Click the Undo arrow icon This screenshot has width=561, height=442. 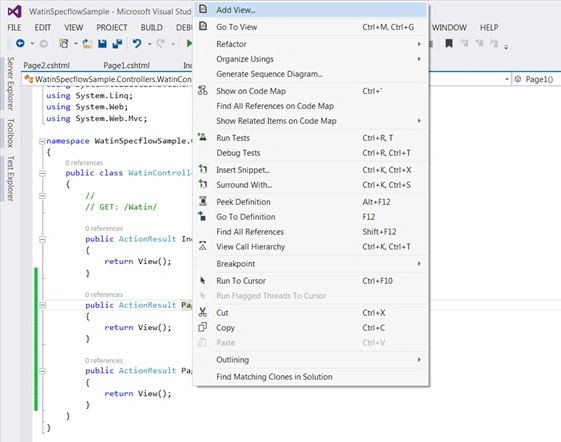[x=137, y=44]
